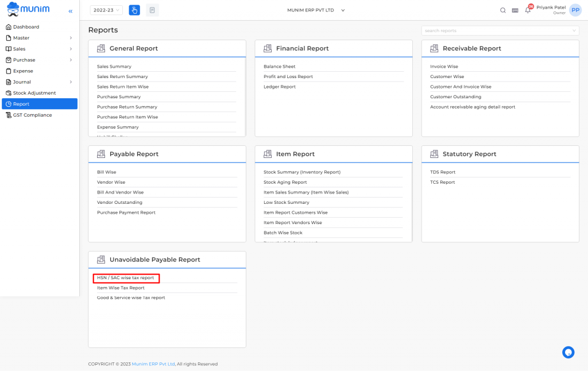
Task: Click the Munim logo
Action: [28, 9]
